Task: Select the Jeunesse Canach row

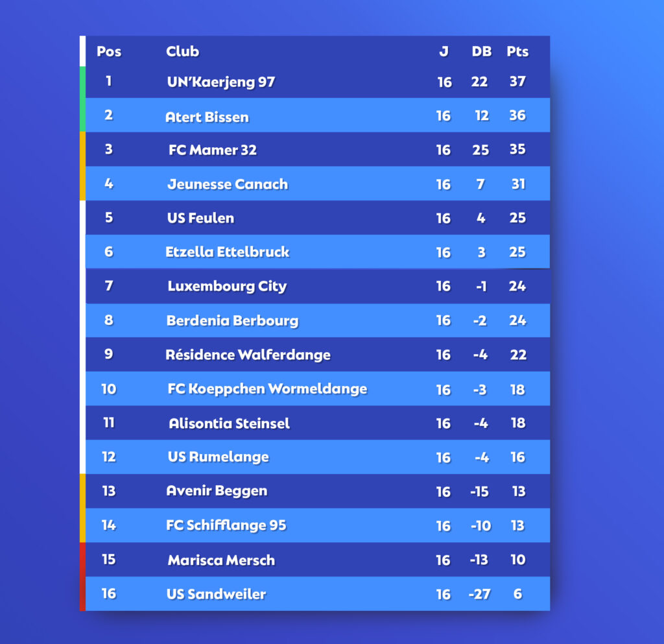Action: 318,184
